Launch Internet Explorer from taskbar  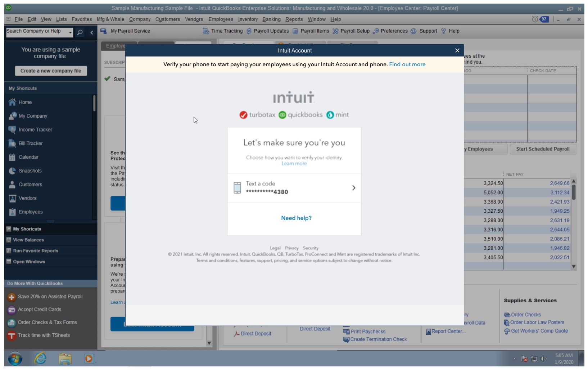click(40, 358)
